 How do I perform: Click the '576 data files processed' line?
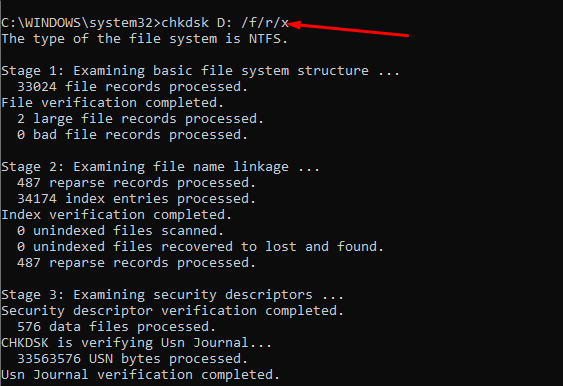[x=116, y=327]
